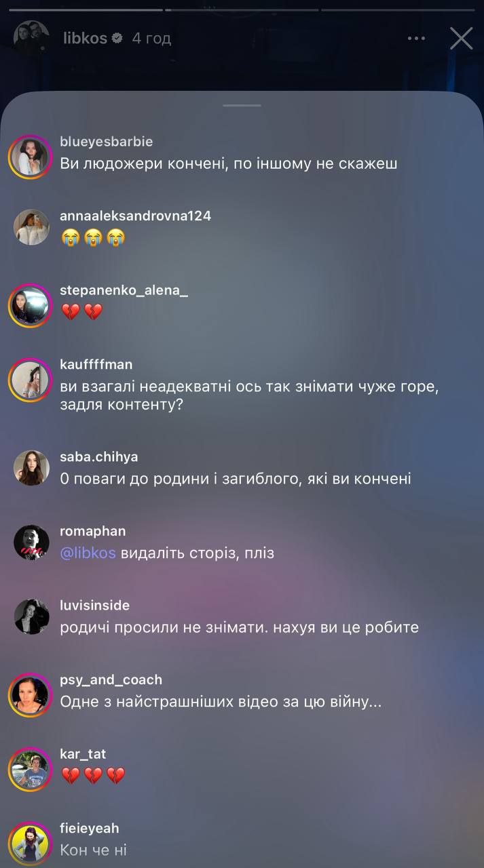This screenshot has width=484, height=868.
Task: View stepanenko_alena_ avatar story
Action: [x=31, y=306]
